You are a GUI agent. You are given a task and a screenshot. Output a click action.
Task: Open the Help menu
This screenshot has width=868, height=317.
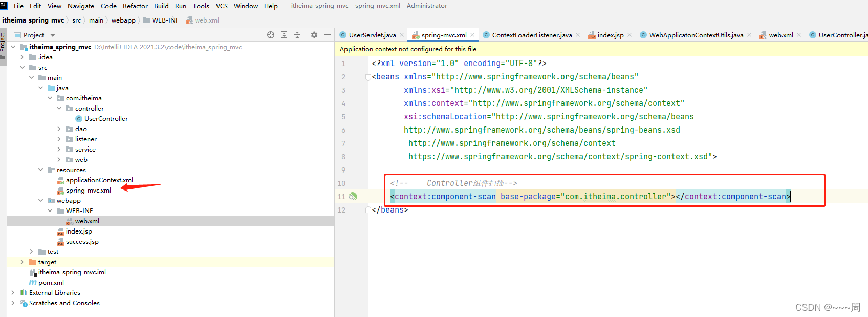(271, 6)
